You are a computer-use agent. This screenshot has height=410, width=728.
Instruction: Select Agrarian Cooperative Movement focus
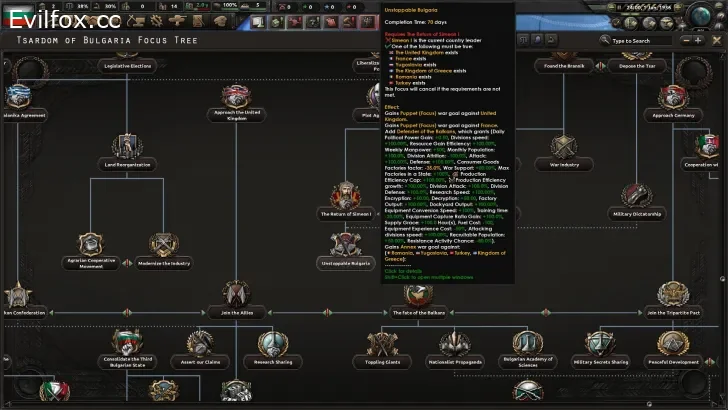[91, 251]
